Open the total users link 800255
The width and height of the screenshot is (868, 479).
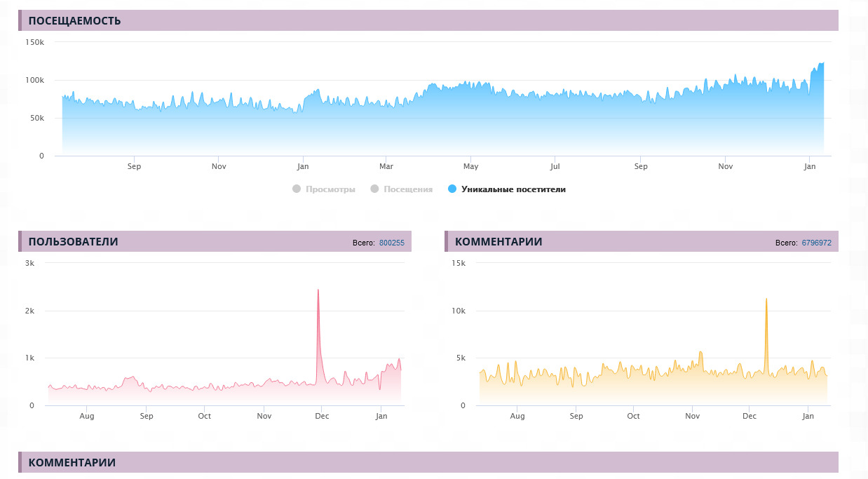pyautogui.click(x=391, y=243)
